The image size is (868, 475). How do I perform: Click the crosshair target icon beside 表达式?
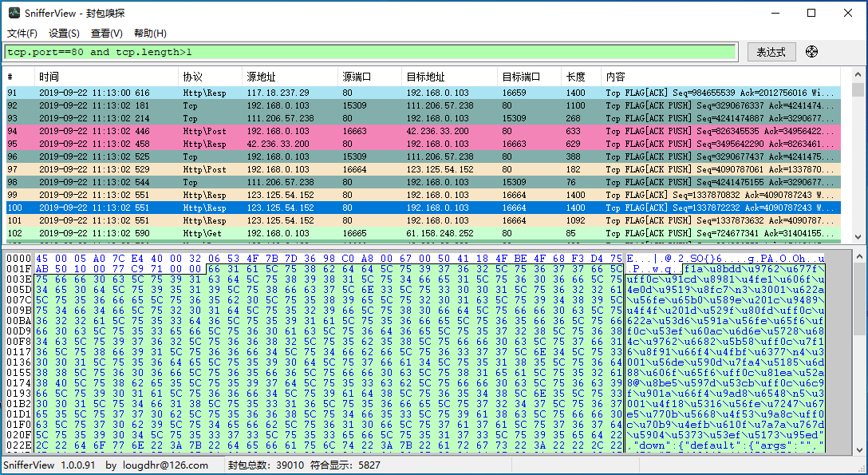coord(811,51)
